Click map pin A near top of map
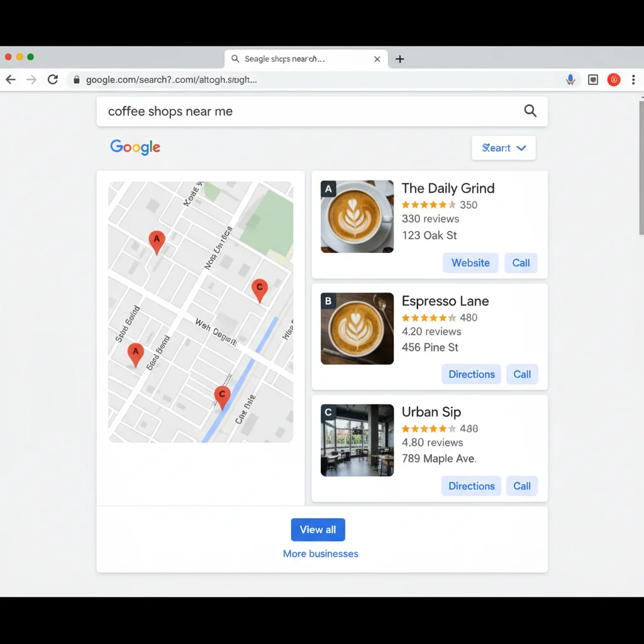Viewport: 644px width, 644px height. point(157,242)
